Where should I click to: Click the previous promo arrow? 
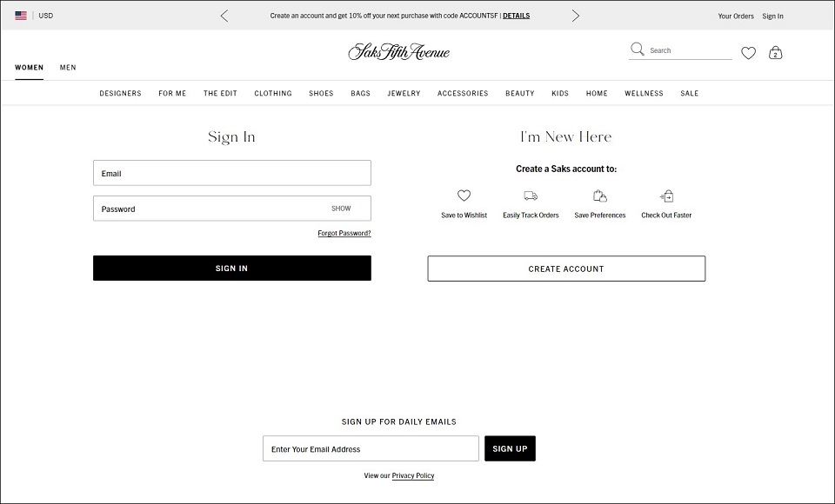(224, 16)
